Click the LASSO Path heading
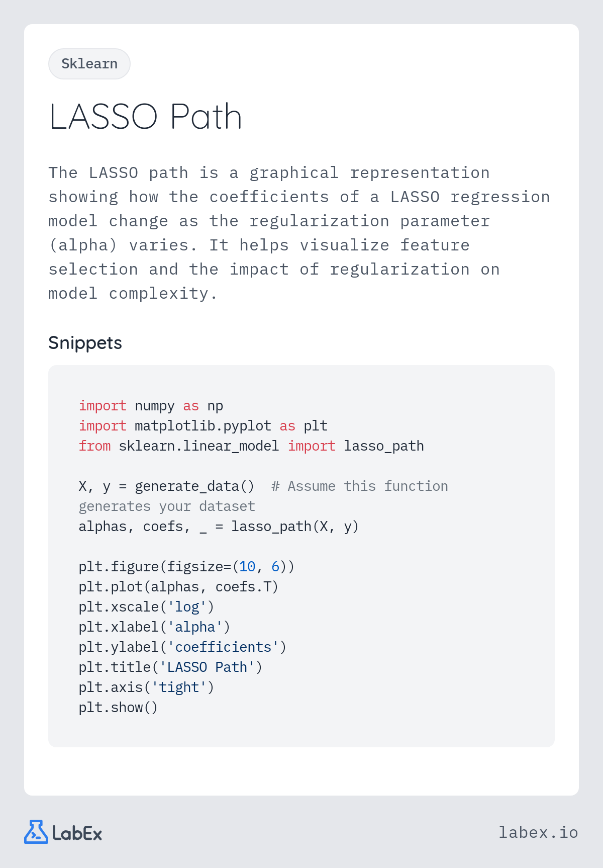Image resolution: width=603 pixels, height=868 pixels. tap(146, 117)
